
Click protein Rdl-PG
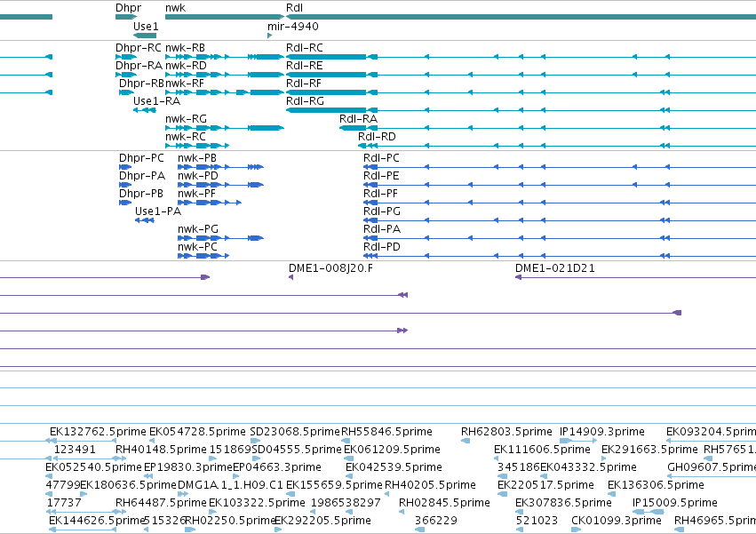382,211
